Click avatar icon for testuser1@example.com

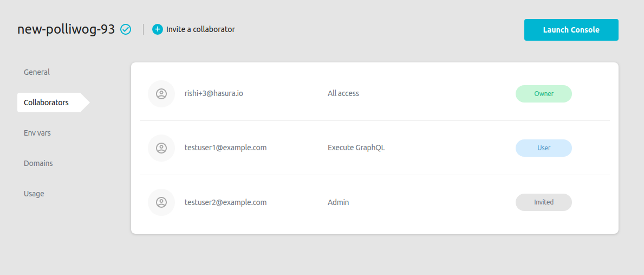161,148
